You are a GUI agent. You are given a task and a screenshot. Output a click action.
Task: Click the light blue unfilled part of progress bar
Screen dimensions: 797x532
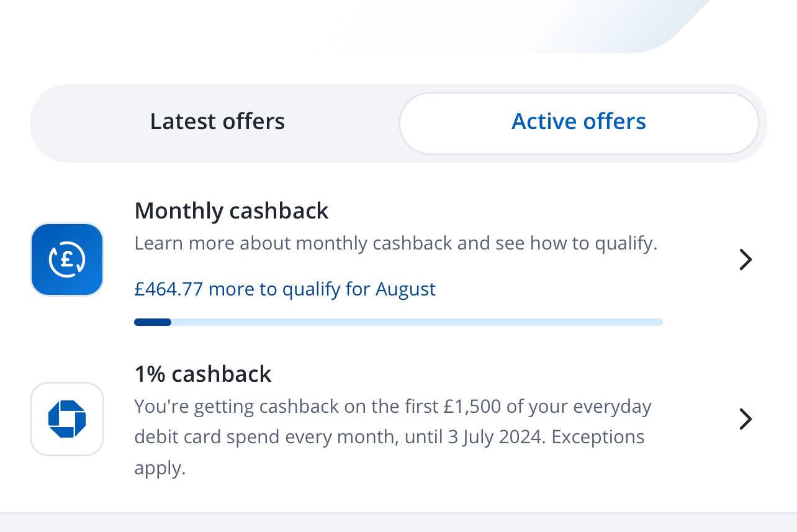[417, 322]
